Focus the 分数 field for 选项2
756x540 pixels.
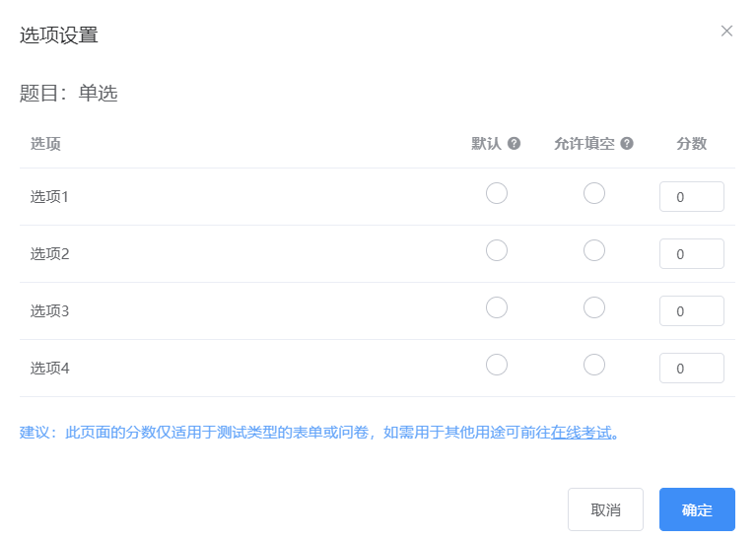pyautogui.click(x=691, y=253)
